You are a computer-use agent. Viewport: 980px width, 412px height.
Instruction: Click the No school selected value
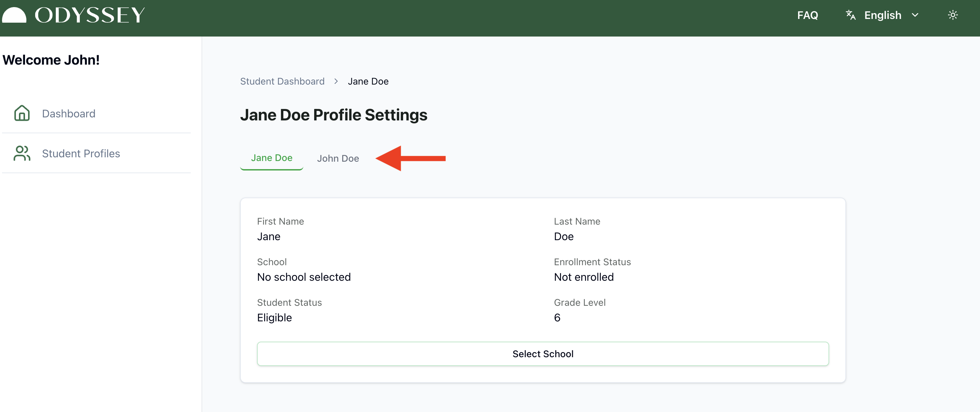(x=304, y=277)
